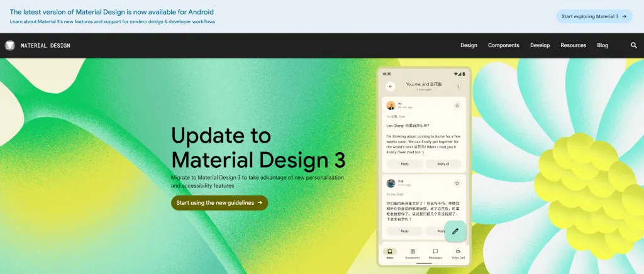This screenshot has height=274, width=644.
Task: Click the Material Design logo icon
Action: coord(10,45)
